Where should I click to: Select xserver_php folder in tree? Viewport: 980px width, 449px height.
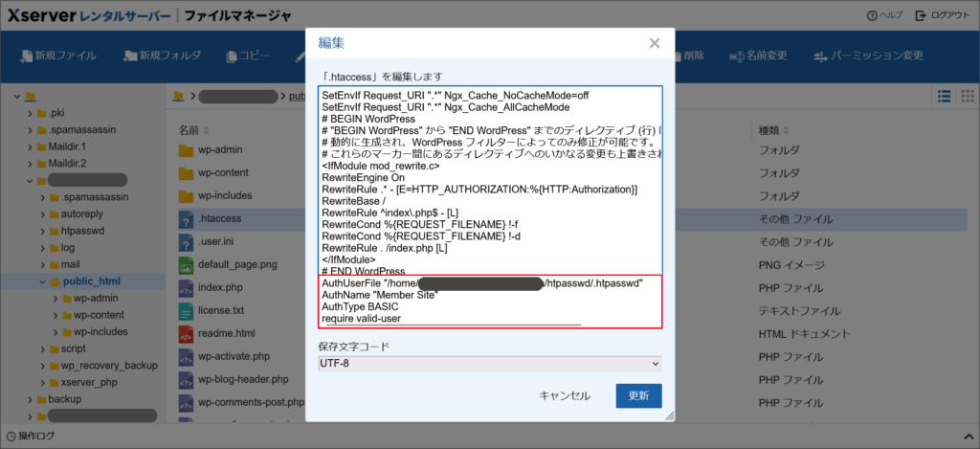89,382
